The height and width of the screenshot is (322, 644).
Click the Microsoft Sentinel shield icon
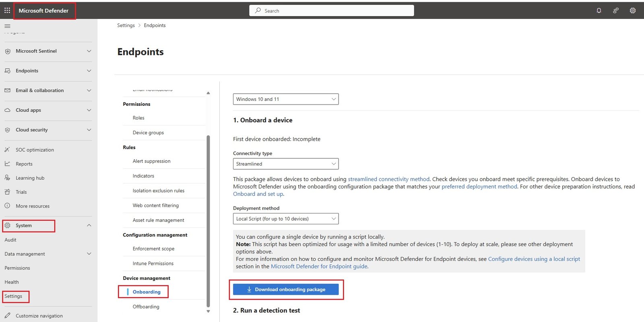coord(8,51)
